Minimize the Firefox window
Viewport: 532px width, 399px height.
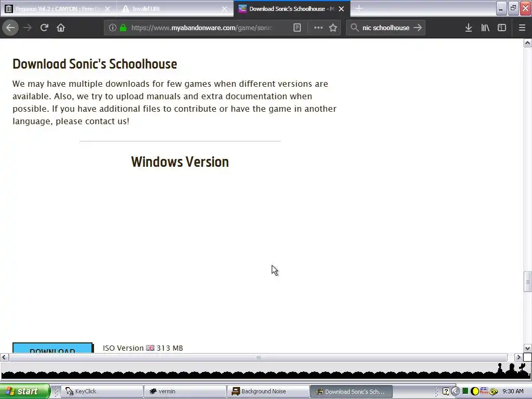click(x=501, y=8)
